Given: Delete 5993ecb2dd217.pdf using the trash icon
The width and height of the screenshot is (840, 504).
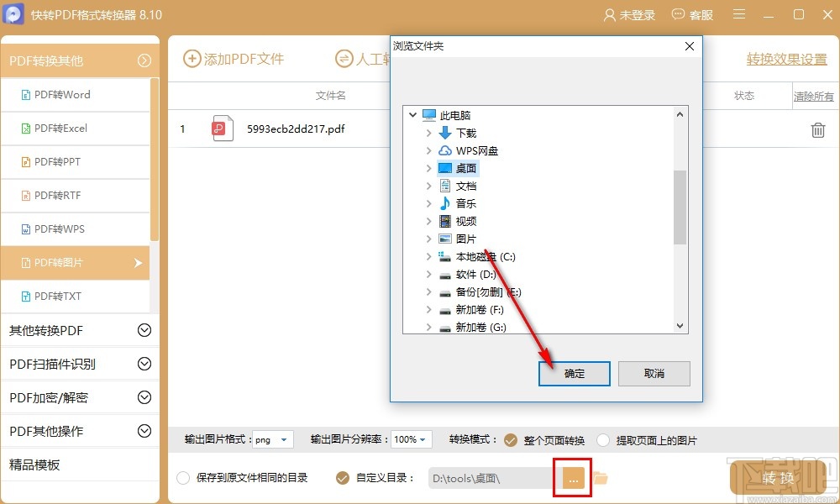Looking at the screenshot, I should pyautogui.click(x=816, y=129).
